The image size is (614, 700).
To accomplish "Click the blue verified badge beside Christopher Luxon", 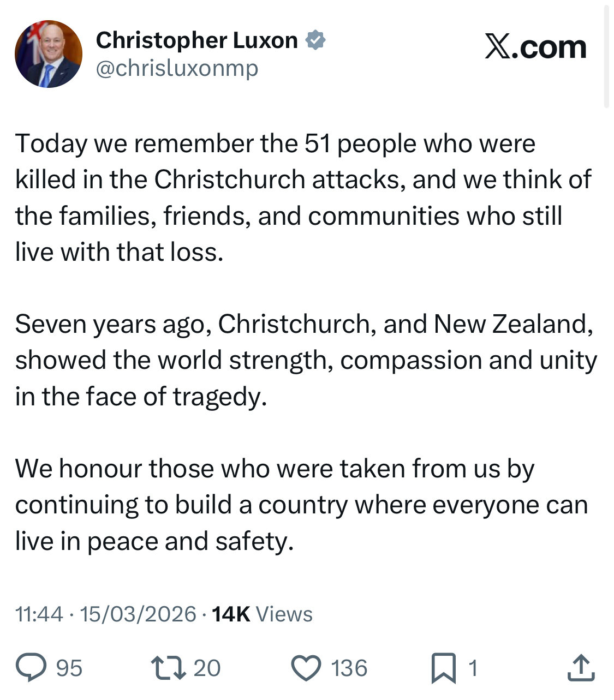I will (x=315, y=40).
